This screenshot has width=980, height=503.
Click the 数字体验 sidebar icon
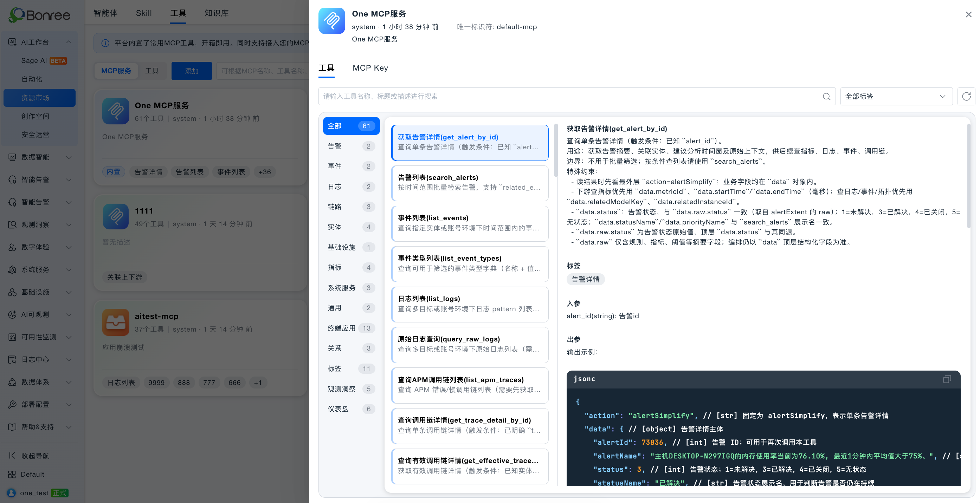pyautogui.click(x=12, y=247)
